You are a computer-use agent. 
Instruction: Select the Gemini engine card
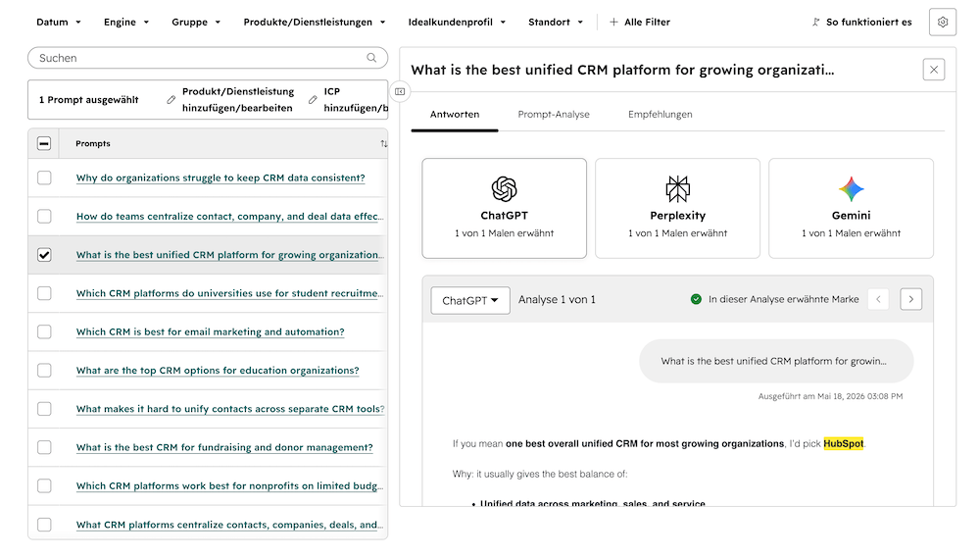[x=851, y=208]
